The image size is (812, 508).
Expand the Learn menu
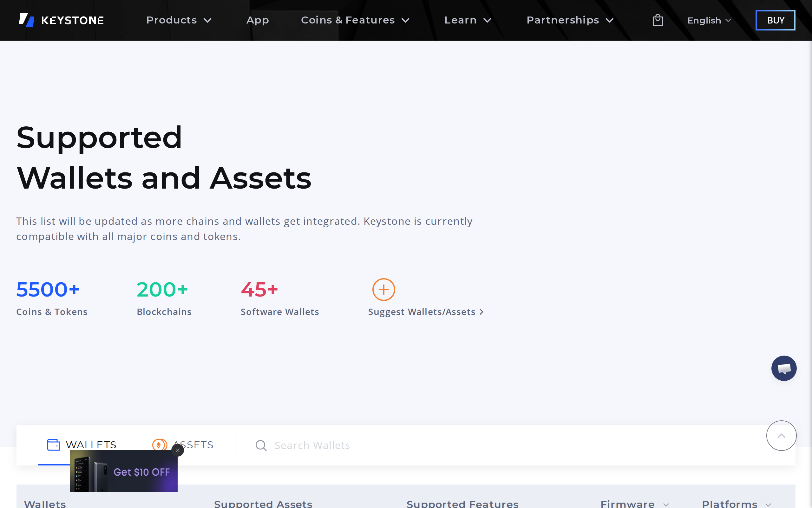tap(468, 20)
